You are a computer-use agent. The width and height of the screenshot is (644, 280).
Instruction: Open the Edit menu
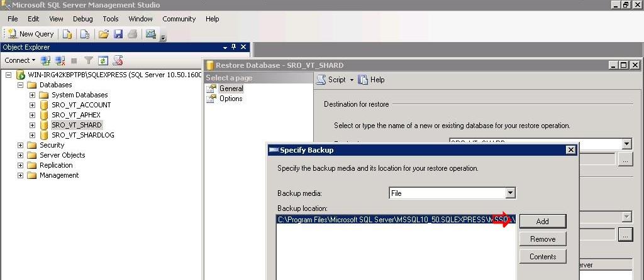point(33,19)
